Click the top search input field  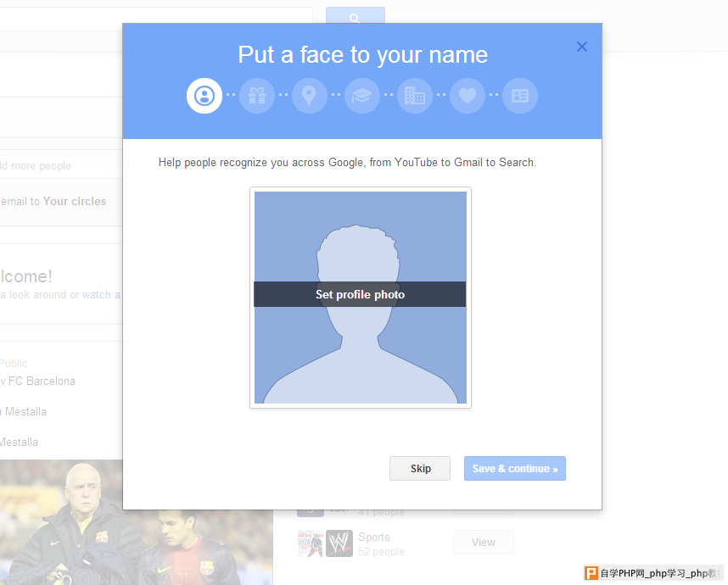click(156, 19)
